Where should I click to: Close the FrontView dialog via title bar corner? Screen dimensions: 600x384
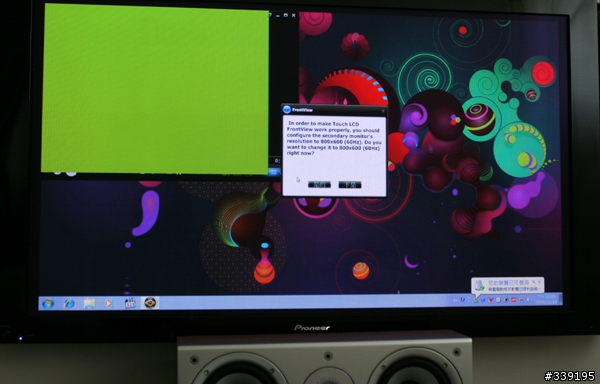click(383, 111)
